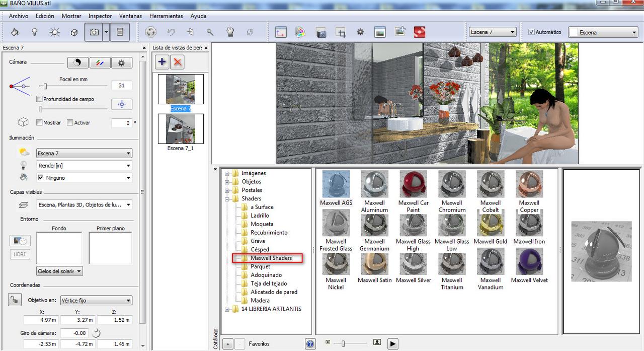Open the Edición menu
This screenshot has width=644, height=351.
click(45, 16)
